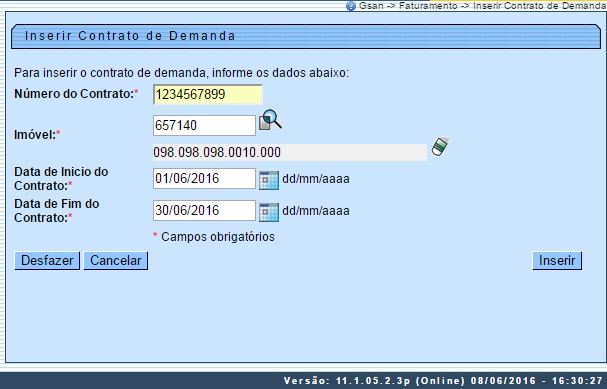The image size is (607, 389).
Task: Search for Imóvel with the magnifier icon
Action: click(x=270, y=120)
